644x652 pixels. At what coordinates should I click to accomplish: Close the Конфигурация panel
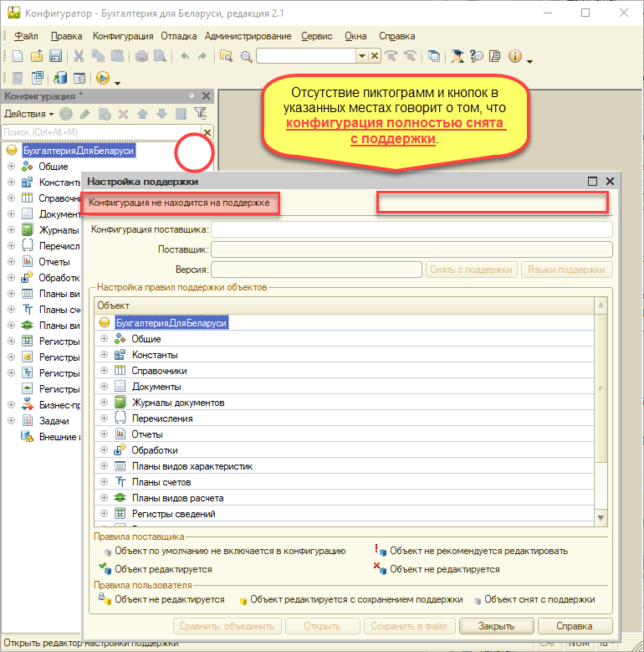tap(206, 96)
